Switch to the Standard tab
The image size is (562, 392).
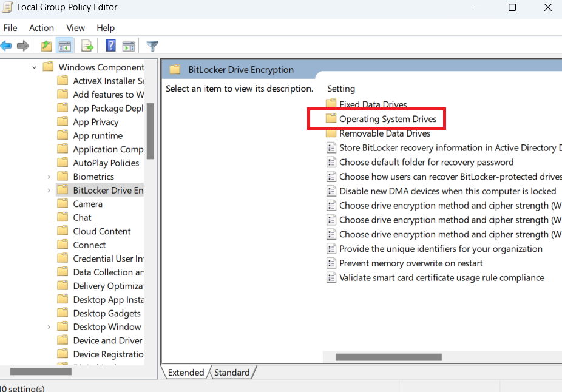232,373
